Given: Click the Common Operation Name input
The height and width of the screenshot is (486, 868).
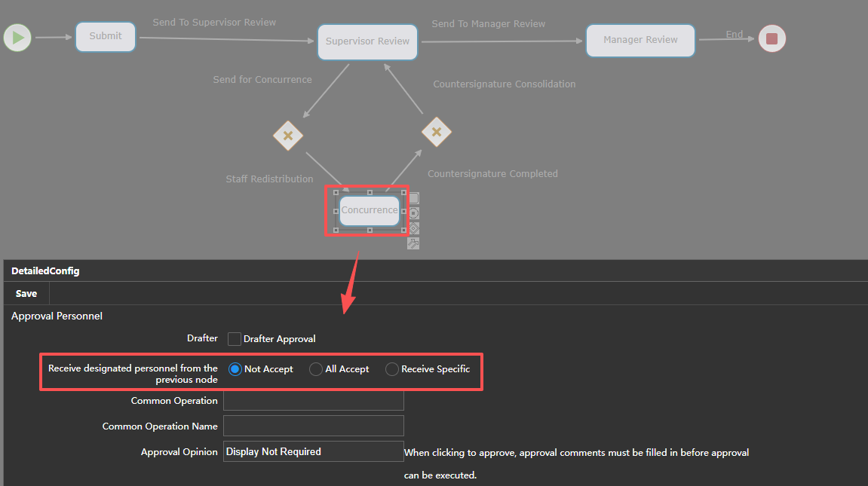Looking at the screenshot, I should (x=313, y=426).
